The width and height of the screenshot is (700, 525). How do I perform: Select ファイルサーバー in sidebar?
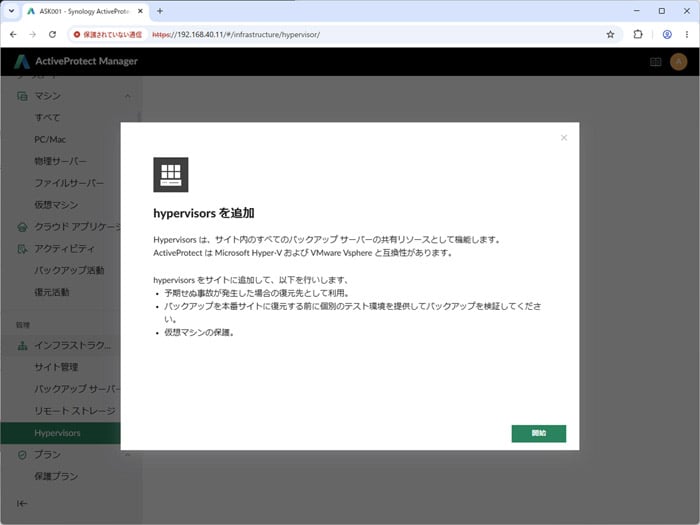click(69, 183)
